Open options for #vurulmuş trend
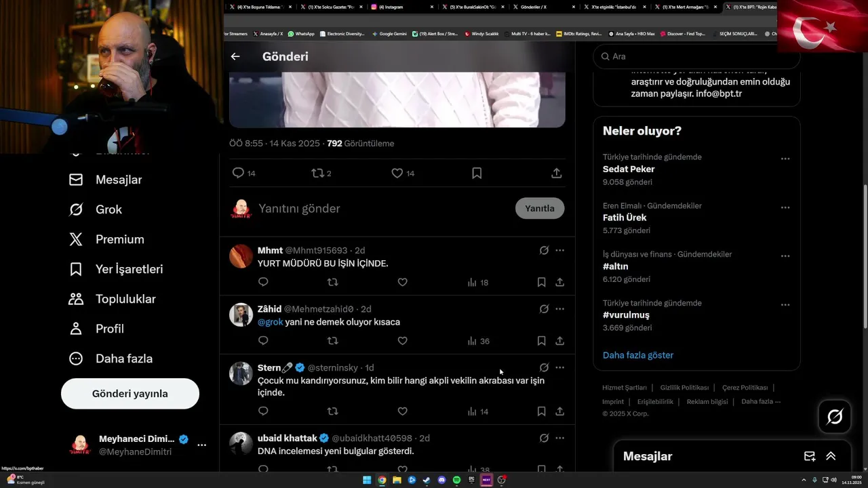868x488 pixels. [x=785, y=305]
